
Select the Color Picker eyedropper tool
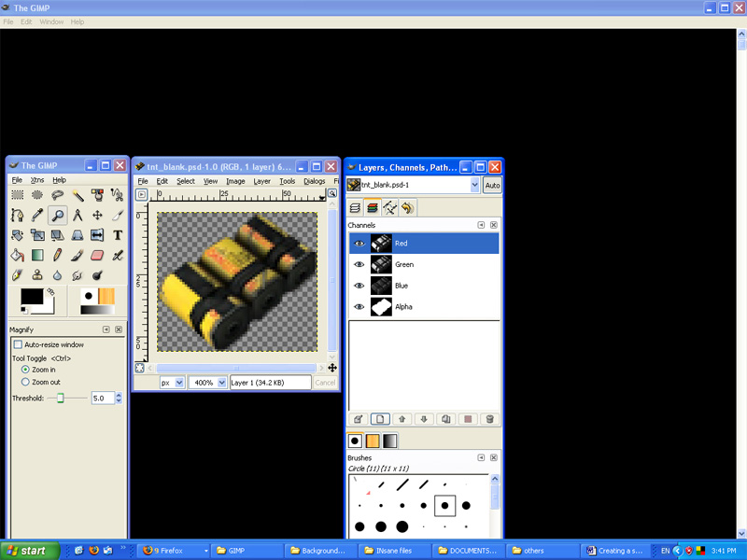(37, 216)
